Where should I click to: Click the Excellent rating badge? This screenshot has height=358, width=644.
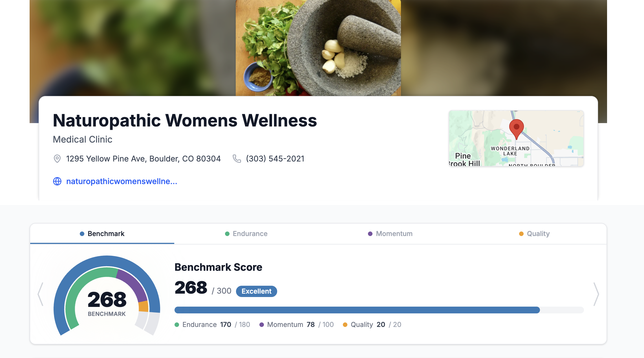256,291
